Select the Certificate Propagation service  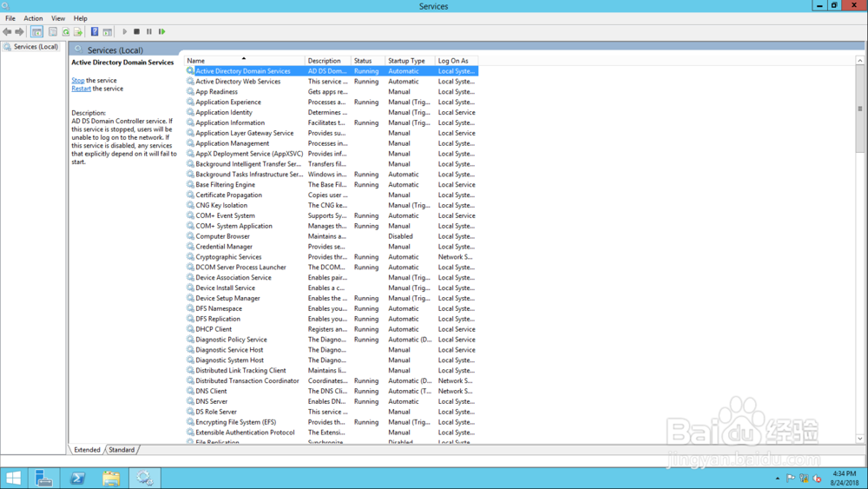(x=332, y=195)
